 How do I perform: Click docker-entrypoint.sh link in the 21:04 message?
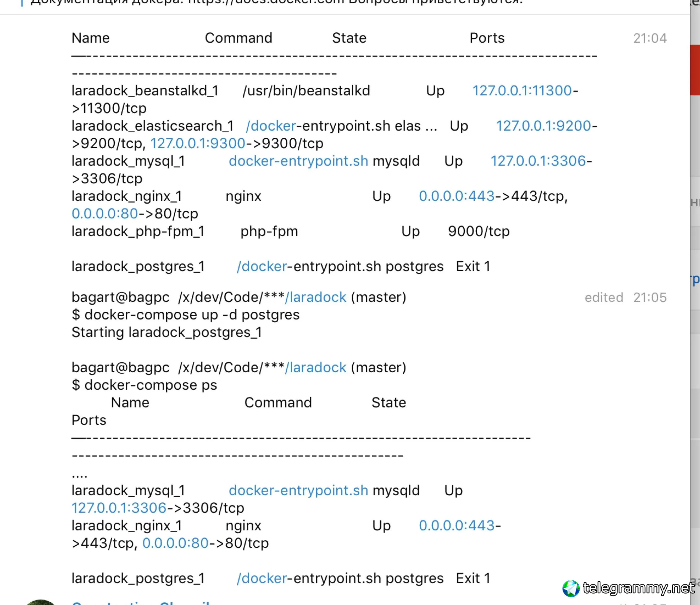(x=298, y=161)
